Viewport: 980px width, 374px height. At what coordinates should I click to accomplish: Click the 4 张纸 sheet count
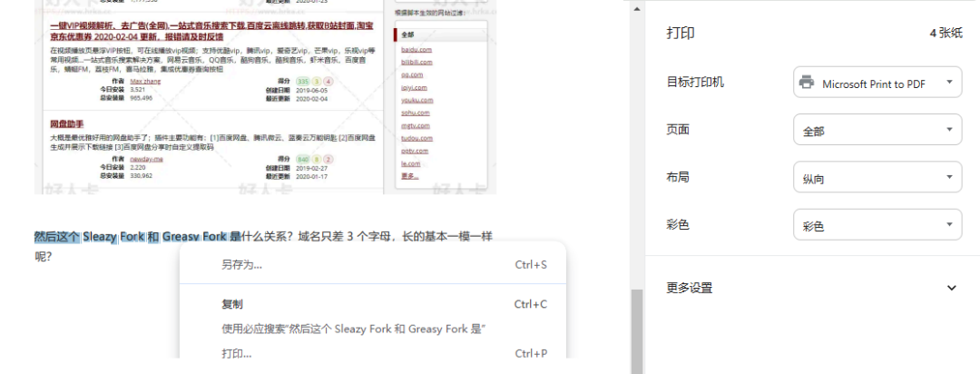946,34
